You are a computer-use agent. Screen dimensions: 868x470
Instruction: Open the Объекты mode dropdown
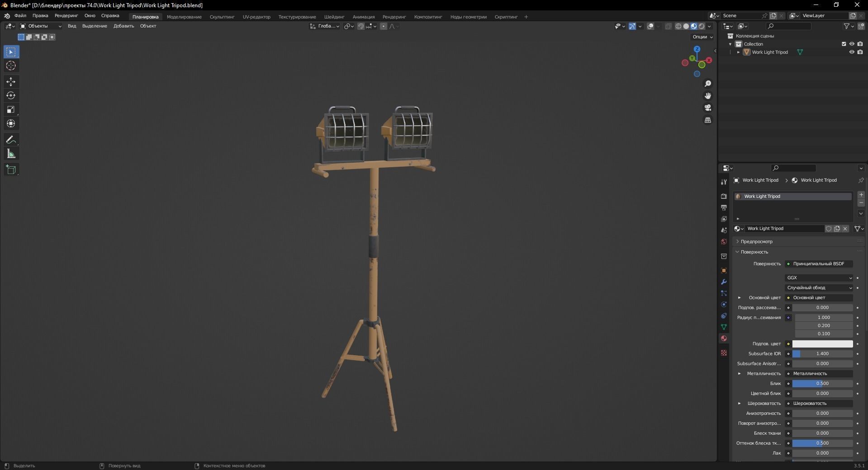pyautogui.click(x=40, y=26)
